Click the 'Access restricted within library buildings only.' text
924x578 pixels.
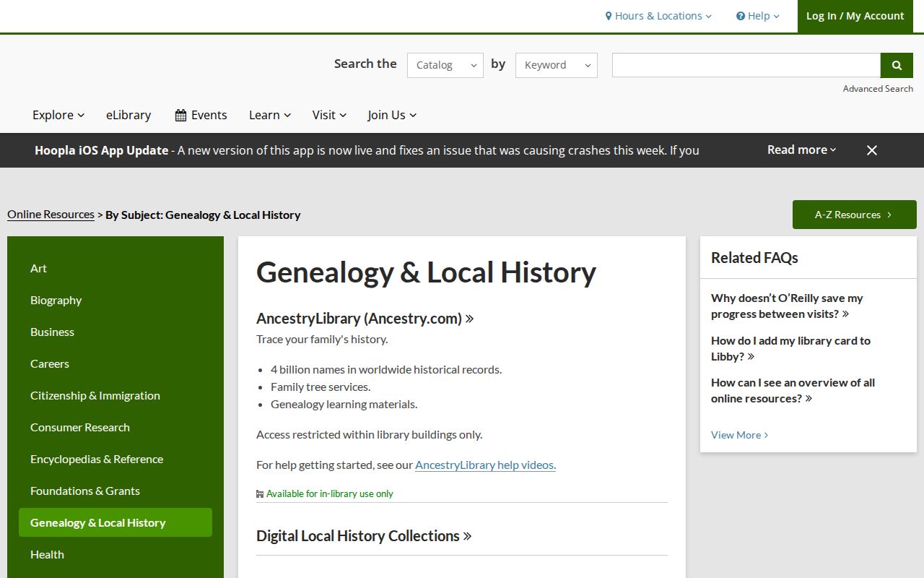point(369,434)
